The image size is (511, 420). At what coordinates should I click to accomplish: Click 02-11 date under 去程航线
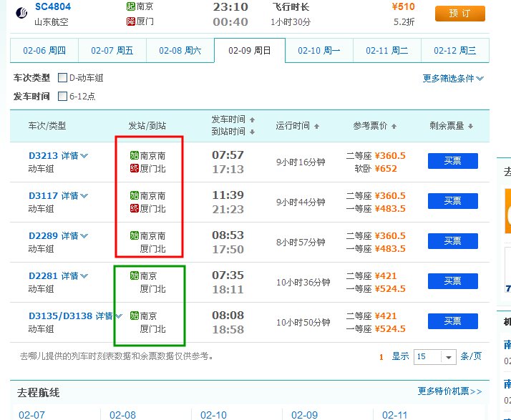point(394,415)
